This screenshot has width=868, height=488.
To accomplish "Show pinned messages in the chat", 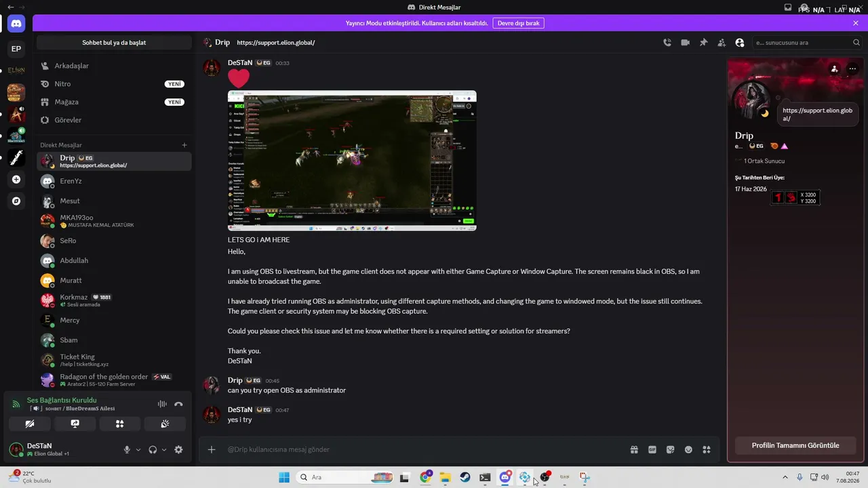I will coord(703,42).
